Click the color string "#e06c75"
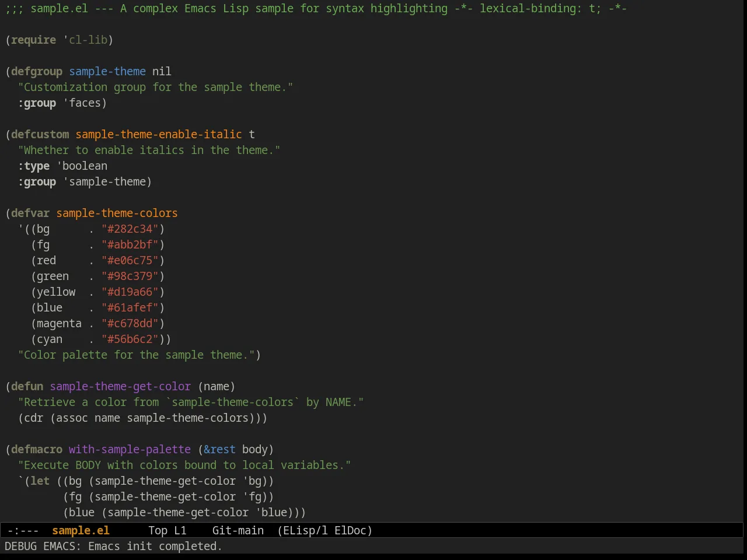Image resolution: width=747 pixels, height=560 pixels. 130,260
